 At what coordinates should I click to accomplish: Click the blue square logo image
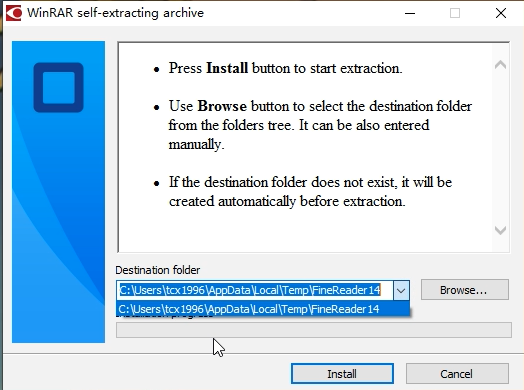pos(58,88)
